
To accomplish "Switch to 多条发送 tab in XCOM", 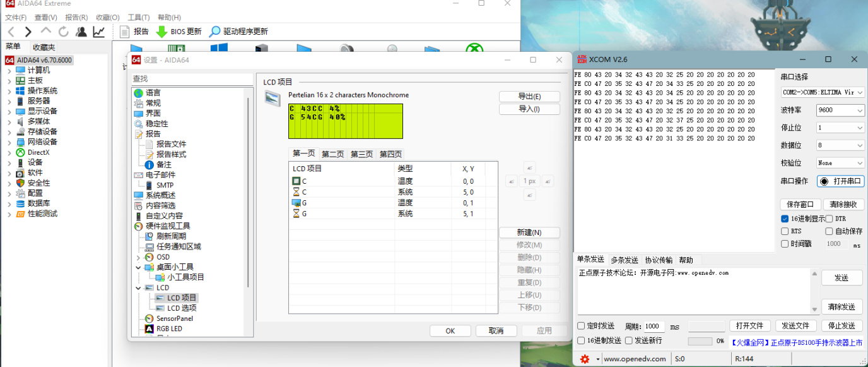I will [x=625, y=260].
